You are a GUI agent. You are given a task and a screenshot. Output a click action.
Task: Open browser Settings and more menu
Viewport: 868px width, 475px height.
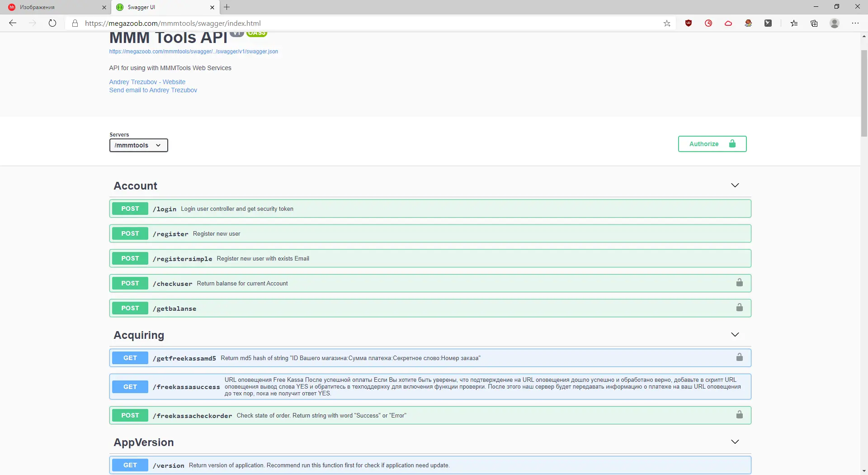(855, 23)
